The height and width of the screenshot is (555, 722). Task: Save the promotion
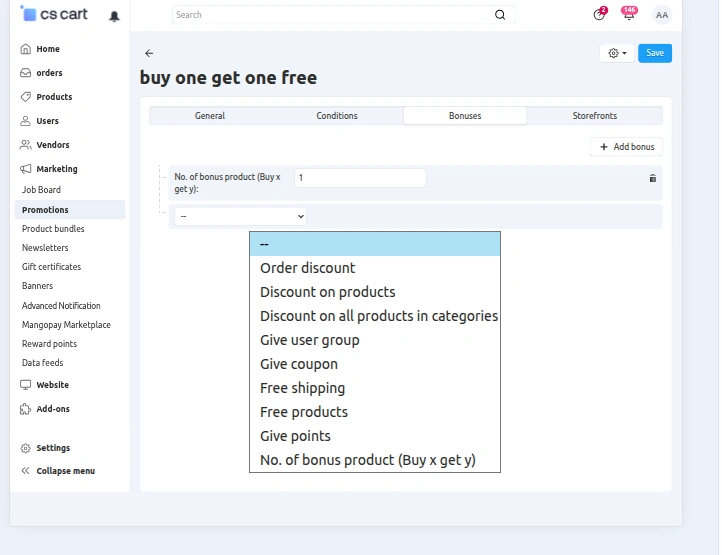[655, 53]
